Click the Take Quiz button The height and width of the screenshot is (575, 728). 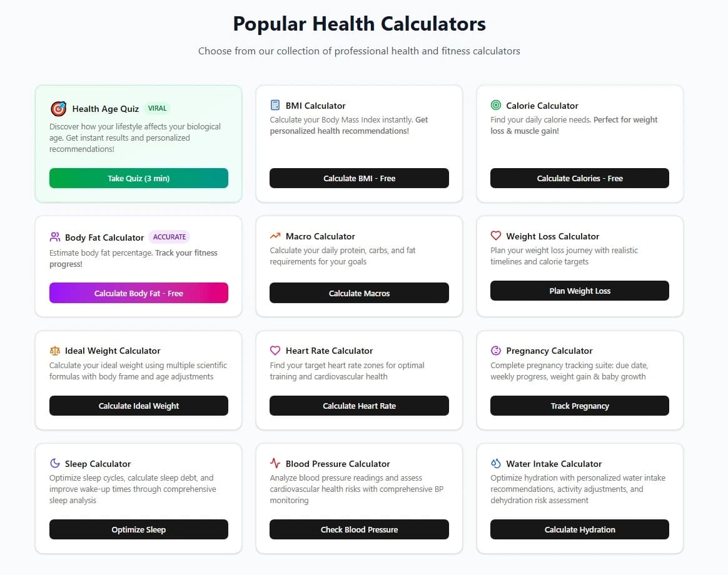[x=138, y=178]
